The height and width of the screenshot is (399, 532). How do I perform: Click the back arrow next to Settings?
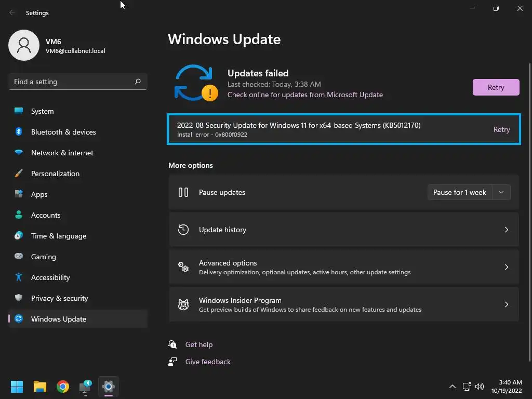12,12
